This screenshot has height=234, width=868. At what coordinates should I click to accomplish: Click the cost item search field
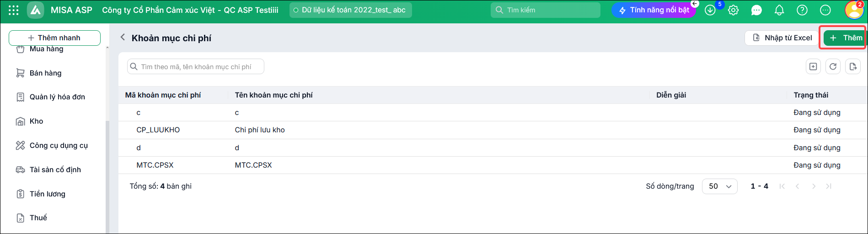pos(196,66)
